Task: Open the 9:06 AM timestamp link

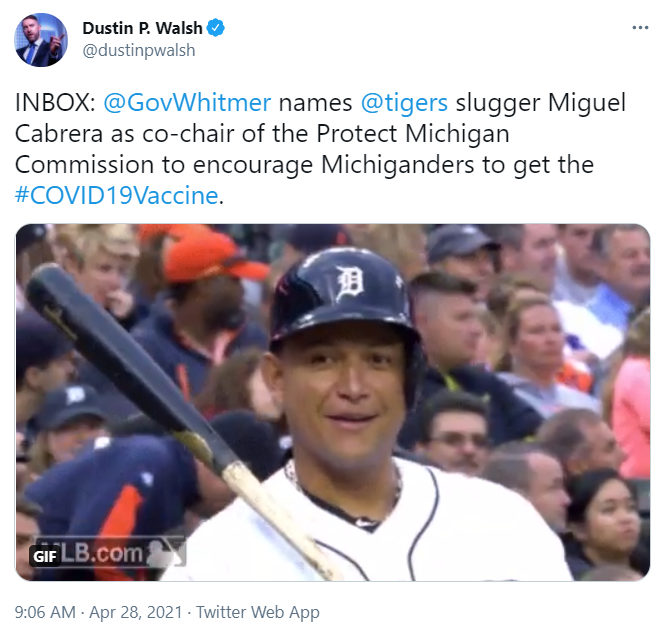Action: point(45,612)
